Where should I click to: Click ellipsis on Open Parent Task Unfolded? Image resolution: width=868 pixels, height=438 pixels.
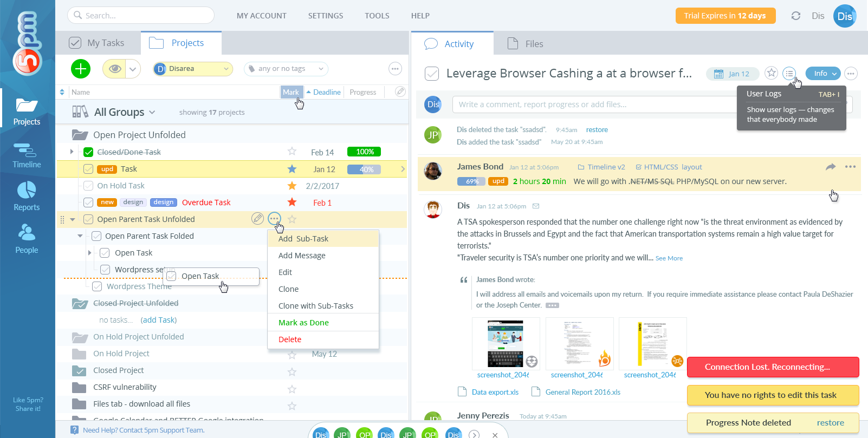(275, 219)
